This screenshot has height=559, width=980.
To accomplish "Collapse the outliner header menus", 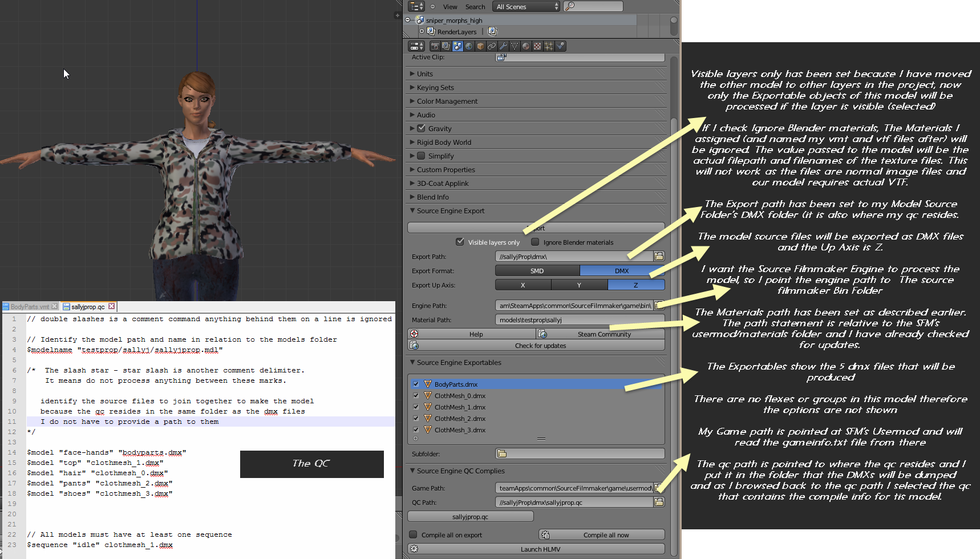I will (x=432, y=7).
